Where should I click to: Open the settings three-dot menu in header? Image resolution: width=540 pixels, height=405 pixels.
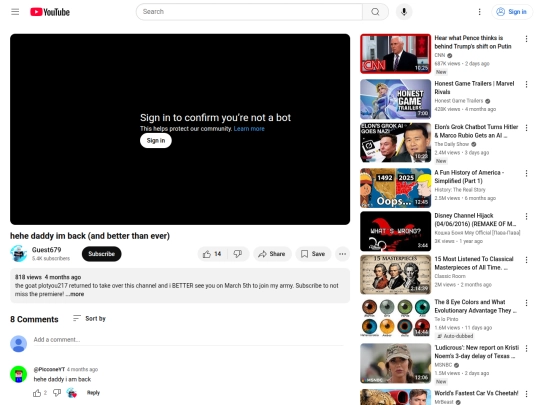tap(479, 12)
